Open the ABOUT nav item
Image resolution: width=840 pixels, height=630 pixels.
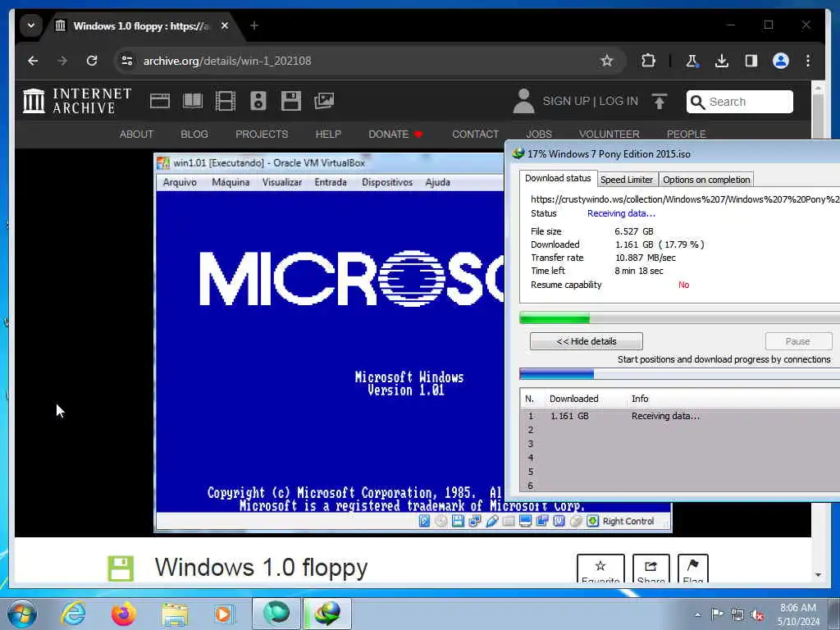click(136, 134)
